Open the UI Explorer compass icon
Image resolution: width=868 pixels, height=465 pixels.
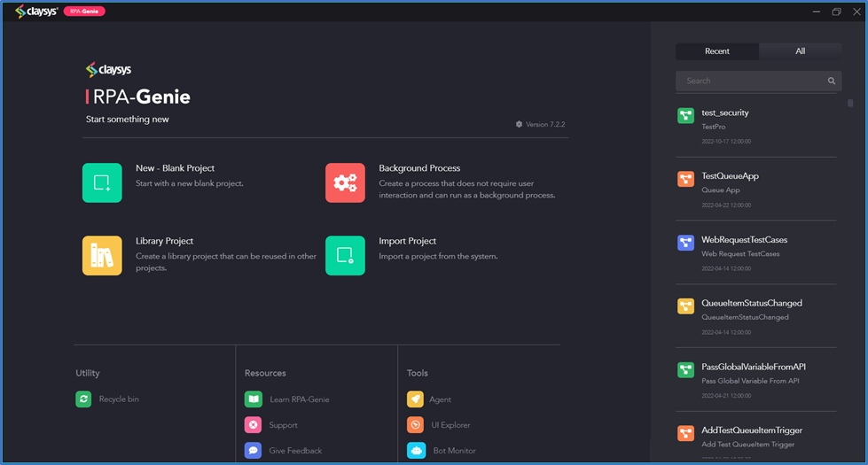[x=415, y=424]
